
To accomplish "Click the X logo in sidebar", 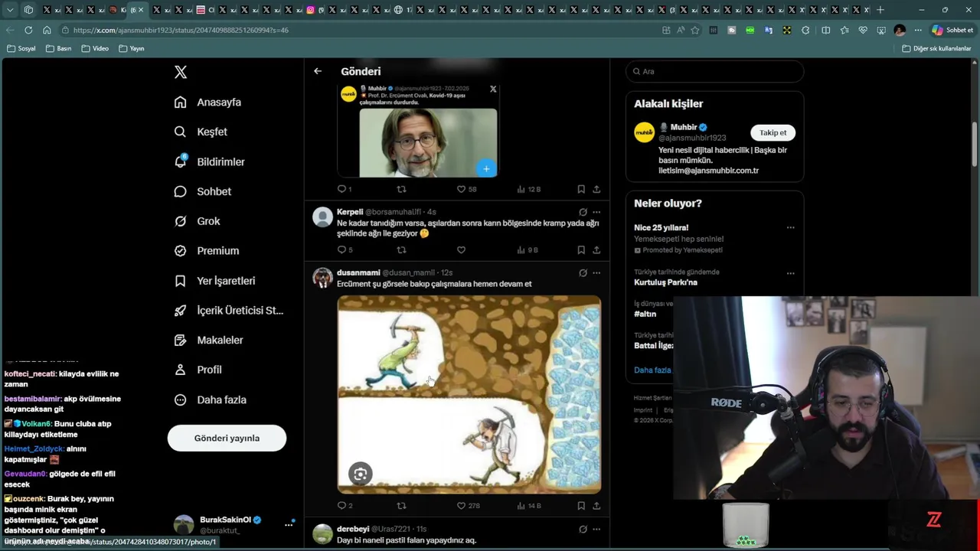I will tap(181, 72).
